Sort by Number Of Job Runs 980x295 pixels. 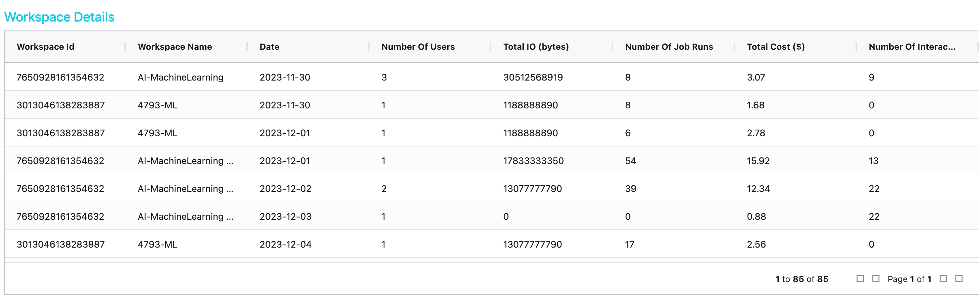(x=669, y=47)
